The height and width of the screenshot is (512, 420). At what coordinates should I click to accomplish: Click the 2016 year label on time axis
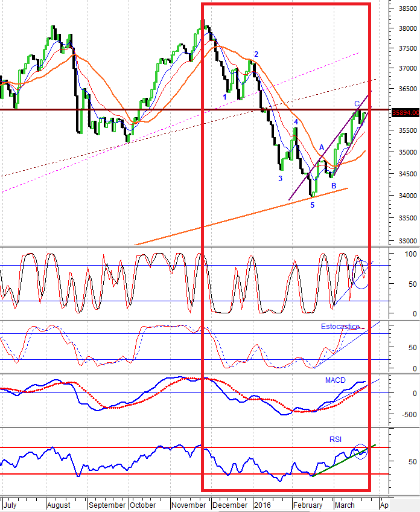point(262,505)
